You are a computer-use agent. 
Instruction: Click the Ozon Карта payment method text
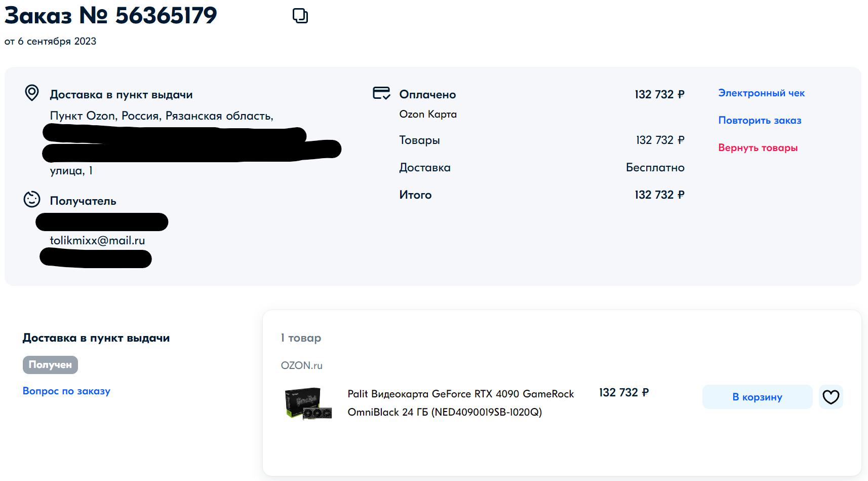tap(428, 115)
